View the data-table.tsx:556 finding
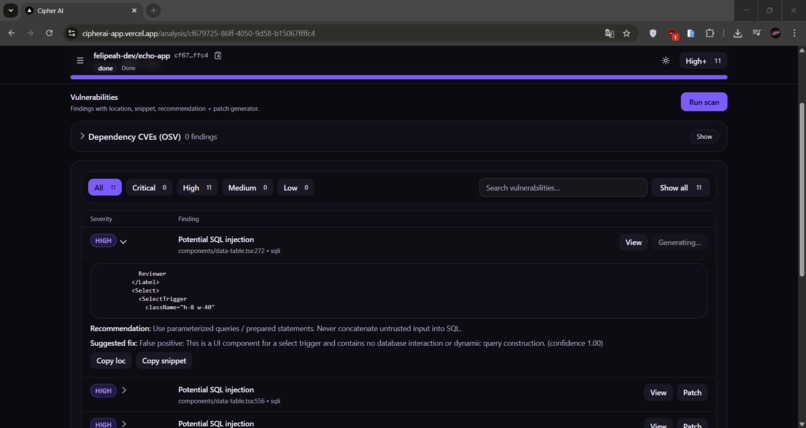 658,393
